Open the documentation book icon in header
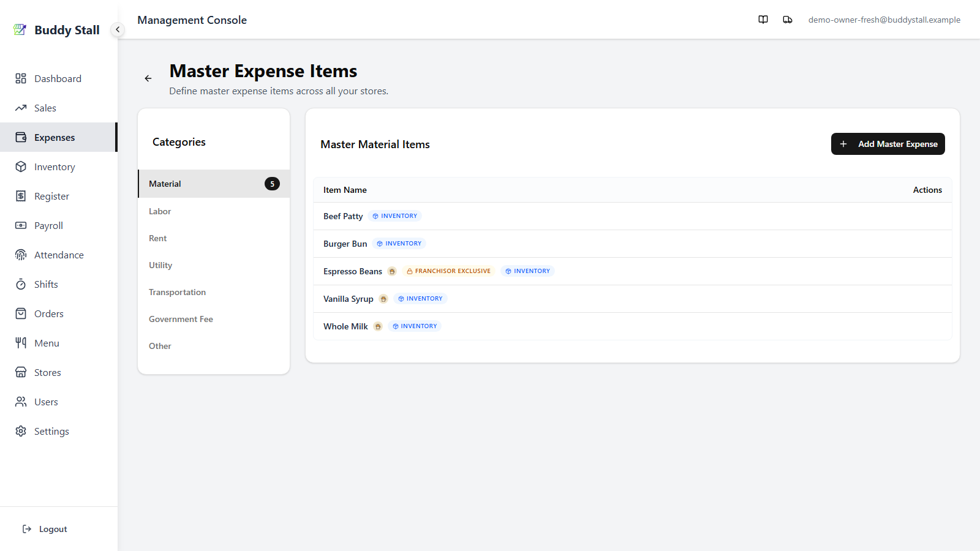Screen dimensions: 980x551 coord(763,20)
